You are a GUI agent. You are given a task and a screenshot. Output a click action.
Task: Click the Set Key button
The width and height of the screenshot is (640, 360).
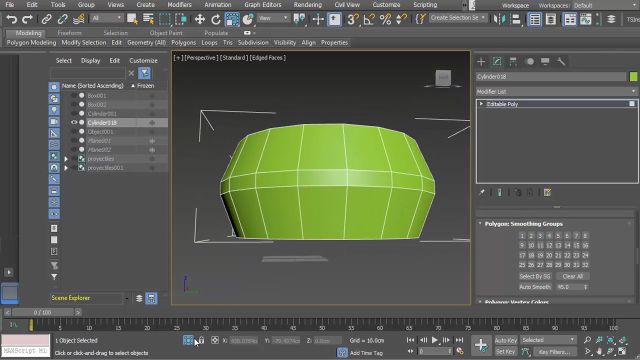(506, 351)
